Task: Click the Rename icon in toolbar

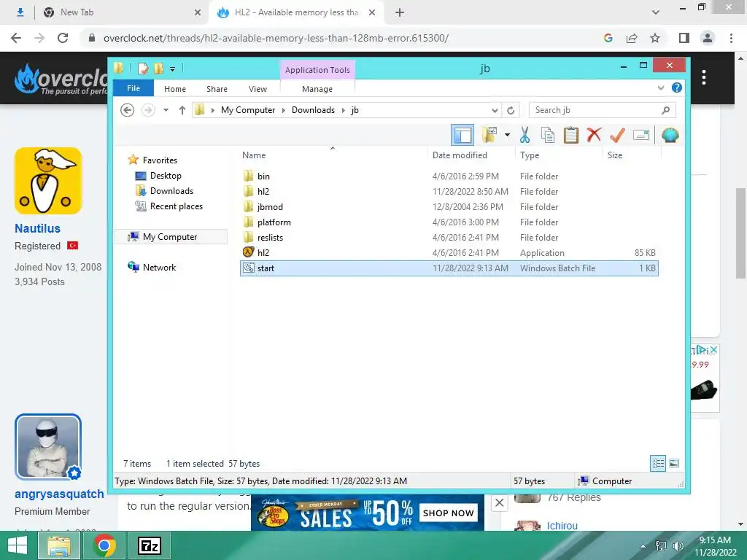Action: [x=641, y=135]
